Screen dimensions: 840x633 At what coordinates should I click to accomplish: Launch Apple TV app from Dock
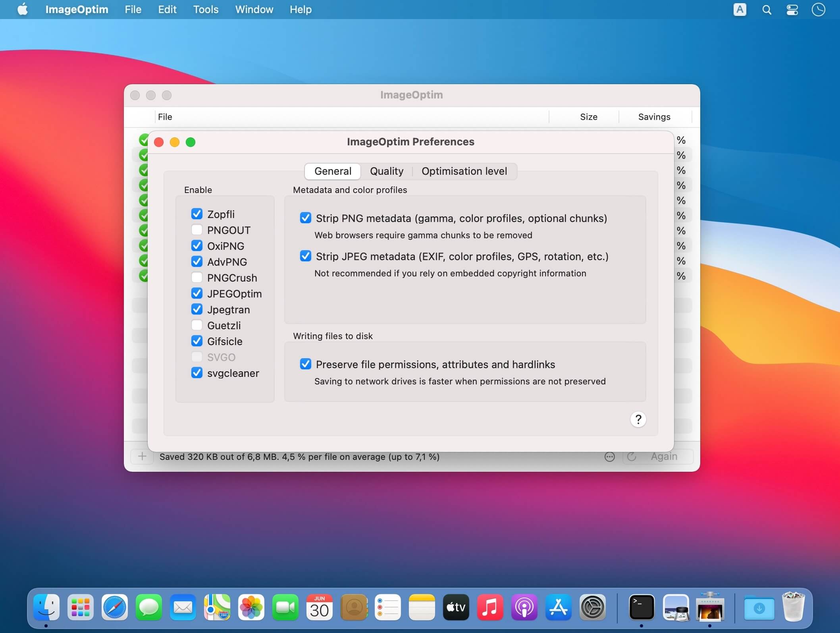(456, 607)
